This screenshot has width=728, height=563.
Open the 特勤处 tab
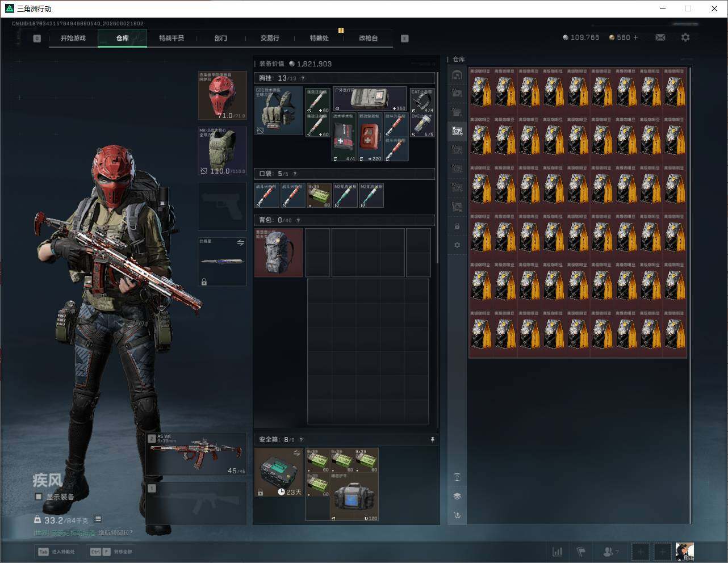[319, 38]
